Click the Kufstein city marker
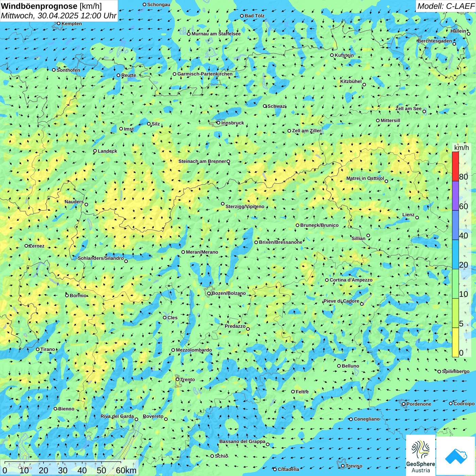Screen dimensions: 476x476 click(x=332, y=55)
